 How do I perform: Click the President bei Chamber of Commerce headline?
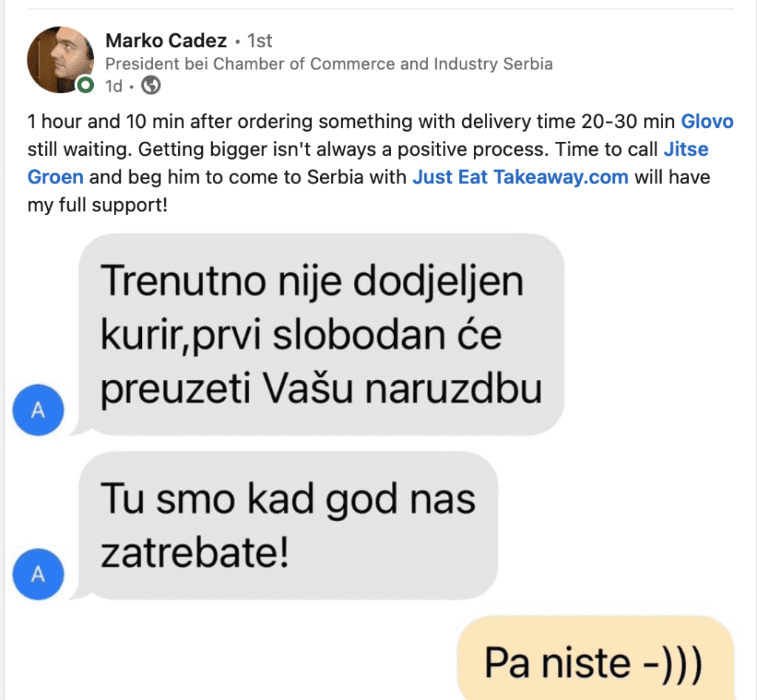coord(329,64)
